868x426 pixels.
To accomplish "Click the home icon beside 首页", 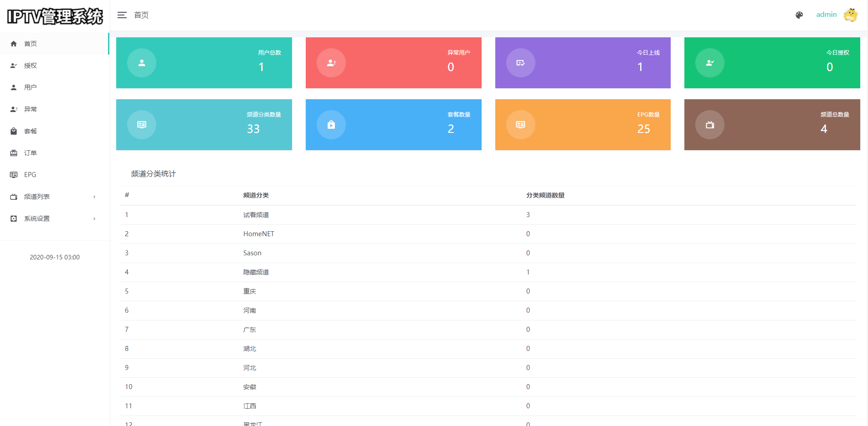I will pos(13,43).
